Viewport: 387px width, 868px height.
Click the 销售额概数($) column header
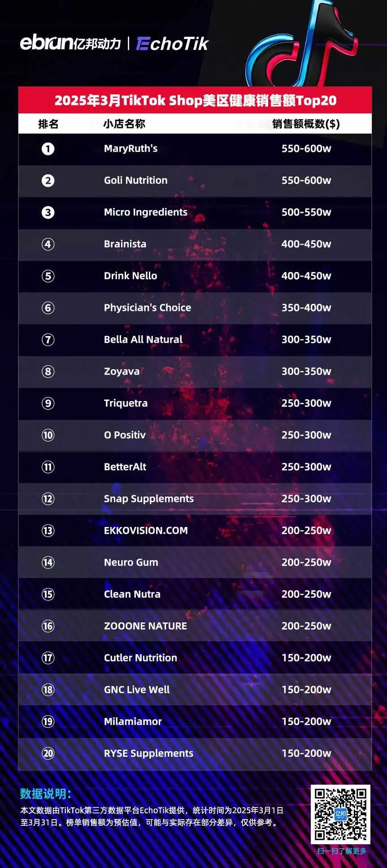pyautogui.click(x=306, y=124)
